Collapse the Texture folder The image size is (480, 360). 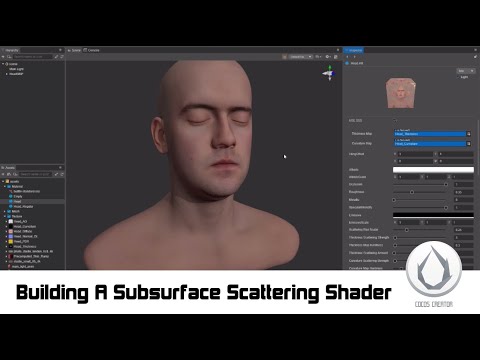coord(5,216)
